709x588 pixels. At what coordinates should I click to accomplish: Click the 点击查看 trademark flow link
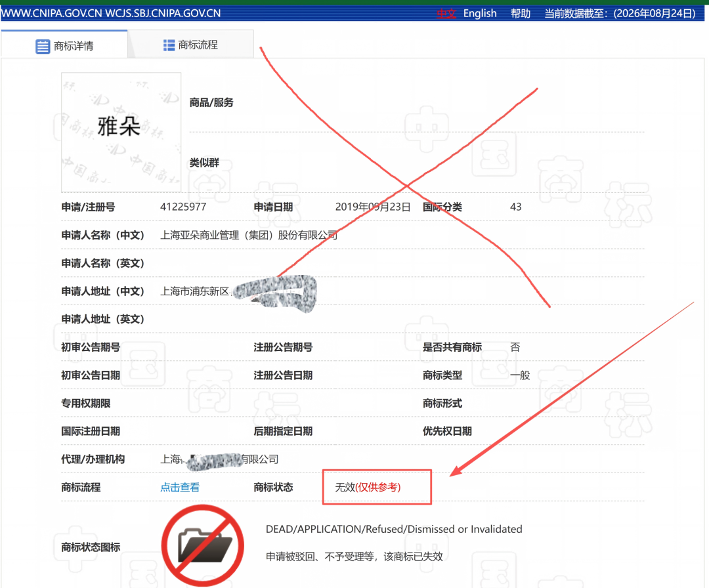(179, 487)
